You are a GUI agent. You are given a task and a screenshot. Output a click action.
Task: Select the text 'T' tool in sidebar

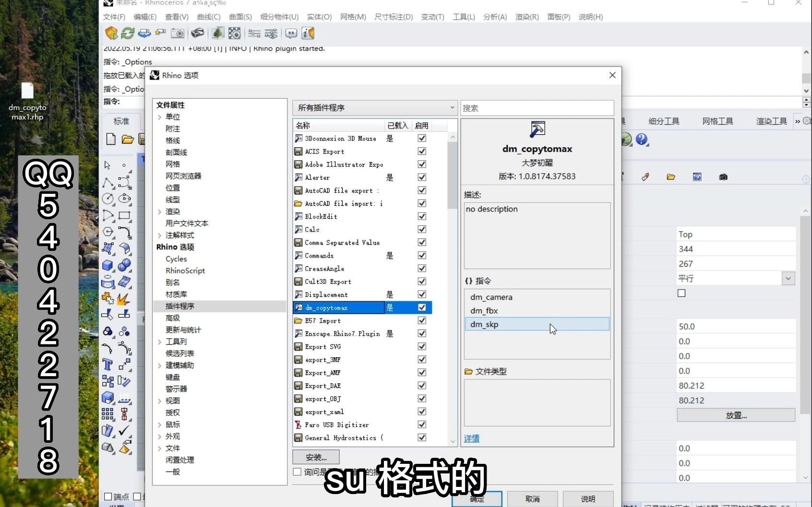[x=107, y=365]
